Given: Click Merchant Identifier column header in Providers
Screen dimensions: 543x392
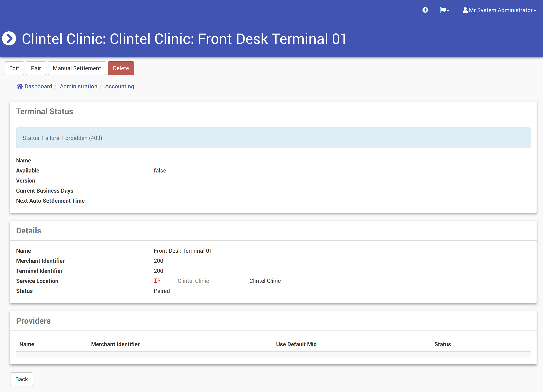Looking at the screenshot, I should click(x=115, y=344).
